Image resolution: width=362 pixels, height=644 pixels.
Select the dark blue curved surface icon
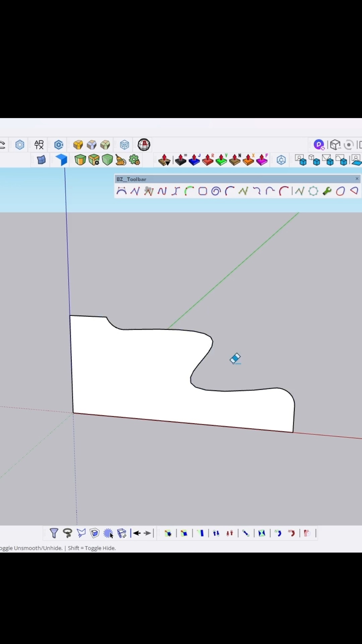point(41,160)
